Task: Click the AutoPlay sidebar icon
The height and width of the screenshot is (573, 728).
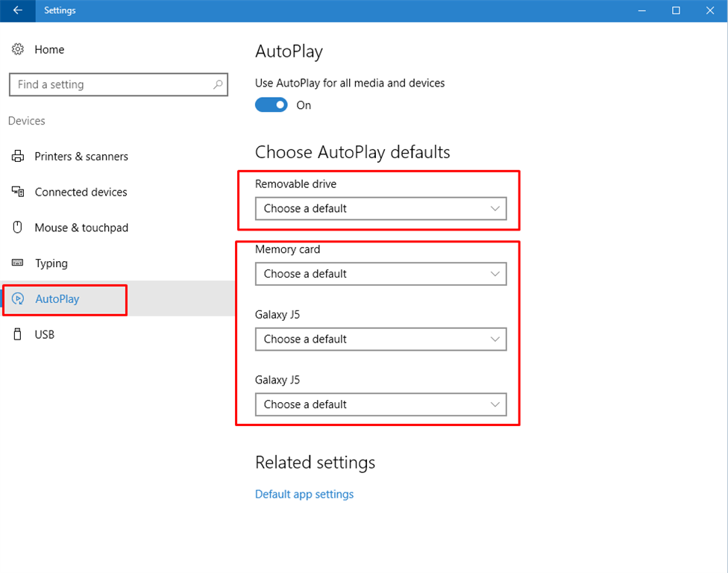Action: click(19, 299)
